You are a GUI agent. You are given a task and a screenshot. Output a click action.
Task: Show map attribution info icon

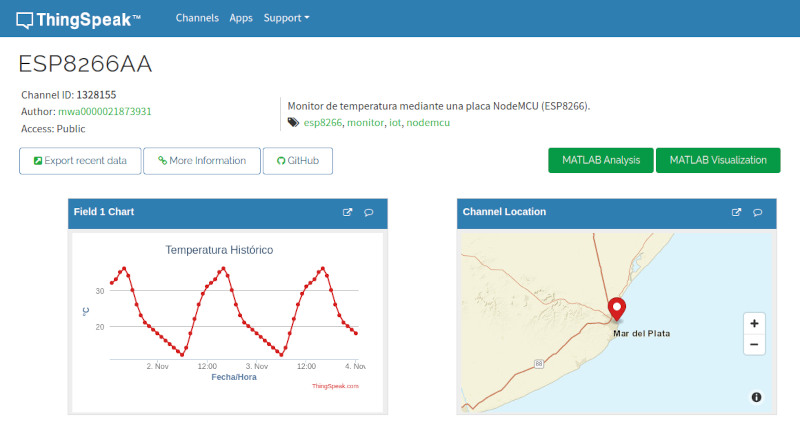[756, 397]
